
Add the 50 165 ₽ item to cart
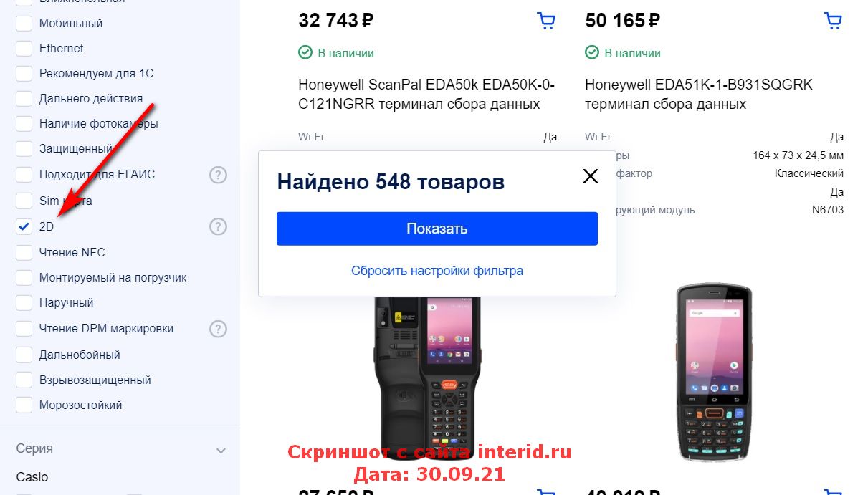click(833, 21)
